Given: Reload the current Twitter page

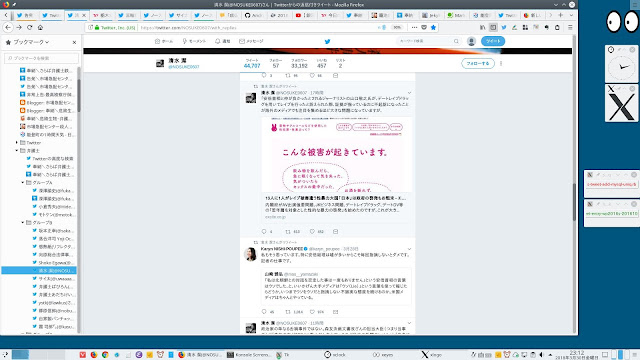Looking at the screenshot, I should 29,27.
